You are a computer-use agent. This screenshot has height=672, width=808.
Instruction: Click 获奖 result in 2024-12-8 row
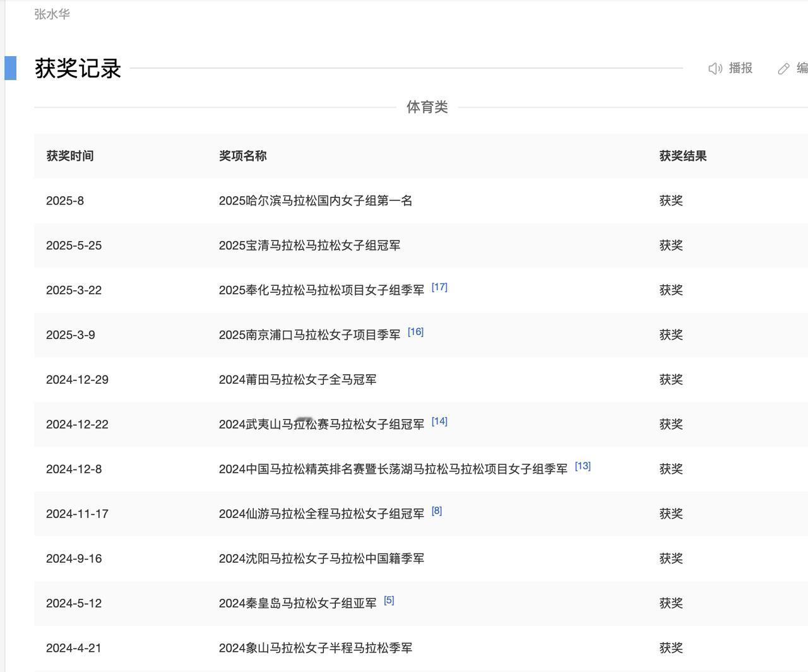pyautogui.click(x=671, y=469)
